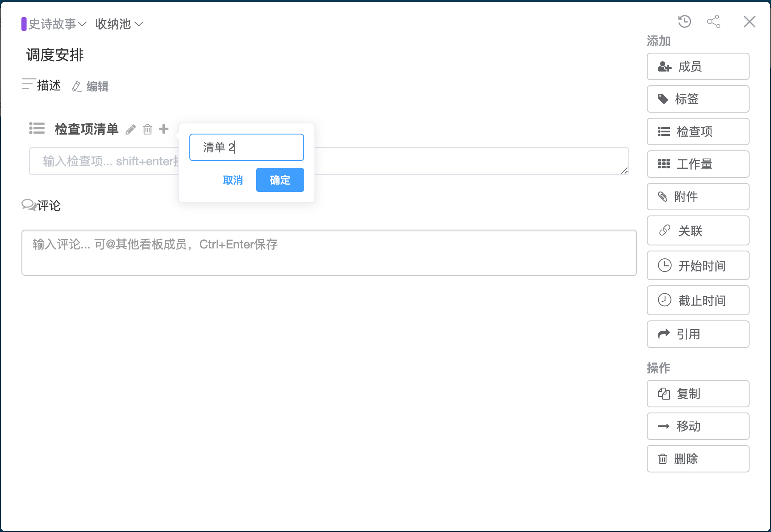Click the pencil icon beside 检查项清单
This screenshot has width=771, height=532.
(131, 129)
